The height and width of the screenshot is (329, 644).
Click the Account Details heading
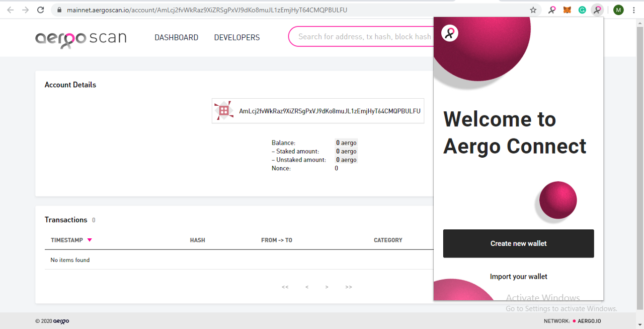tap(70, 85)
